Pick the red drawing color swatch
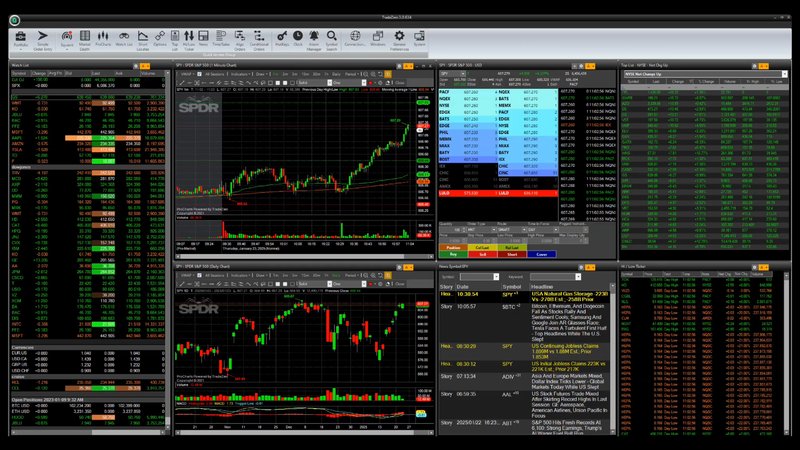Screen dimensions: 800x450 pos(370,83)
